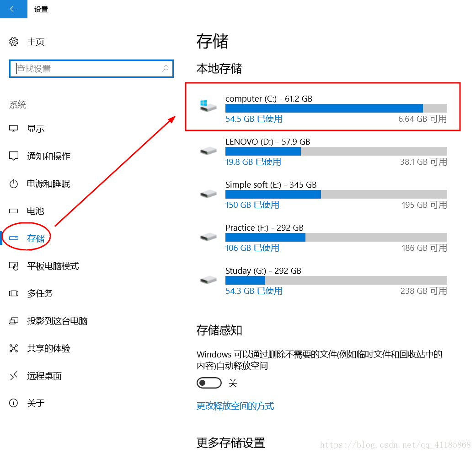Click the About info icon
The image size is (476, 454).
[14, 403]
